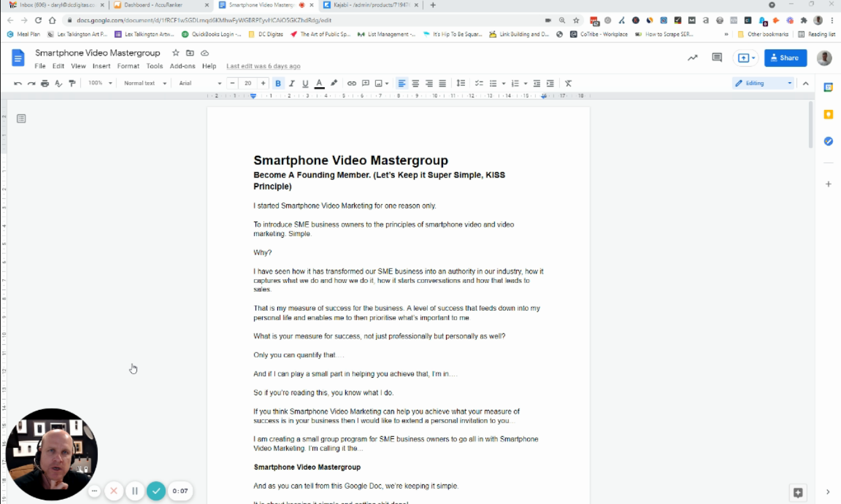Toggle underline formatting
The height and width of the screenshot is (504, 841).
point(305,83)
